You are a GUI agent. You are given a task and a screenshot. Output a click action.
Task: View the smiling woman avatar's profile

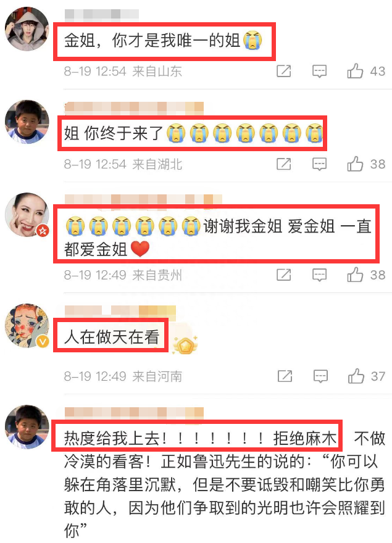point(27,215)
